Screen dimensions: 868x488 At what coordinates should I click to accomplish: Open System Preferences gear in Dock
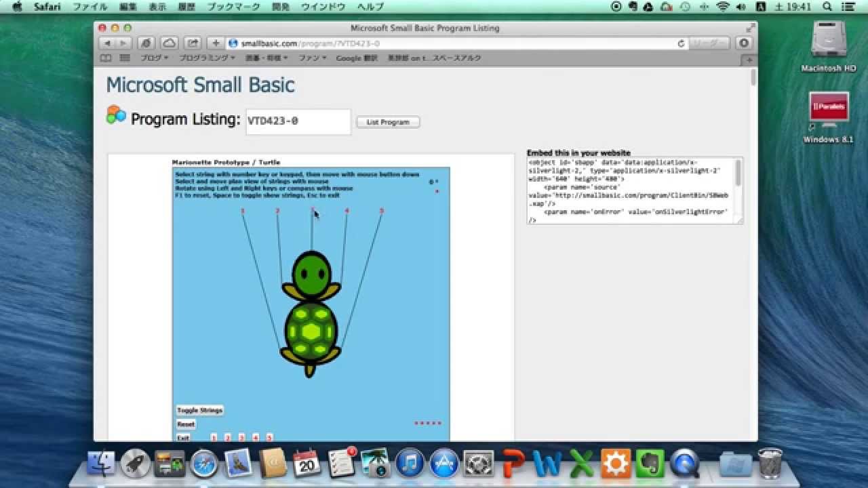[x=479, y=464]
